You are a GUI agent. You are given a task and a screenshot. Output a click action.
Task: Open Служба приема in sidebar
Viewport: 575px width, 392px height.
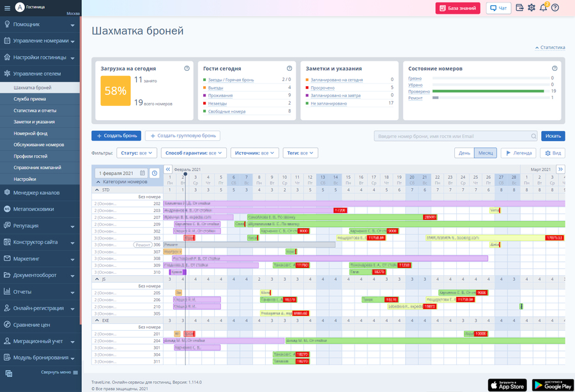(x=29, y=99)
